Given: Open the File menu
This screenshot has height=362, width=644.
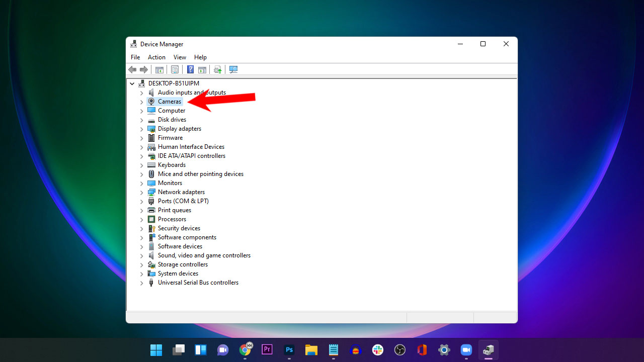Looking at the screenshot, I should tap(135, 57).
